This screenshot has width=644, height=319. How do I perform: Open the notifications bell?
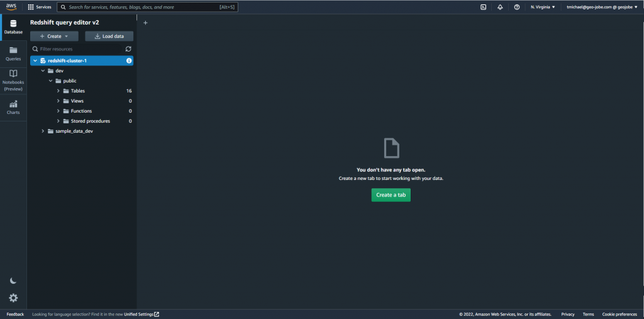pos(500,7)
